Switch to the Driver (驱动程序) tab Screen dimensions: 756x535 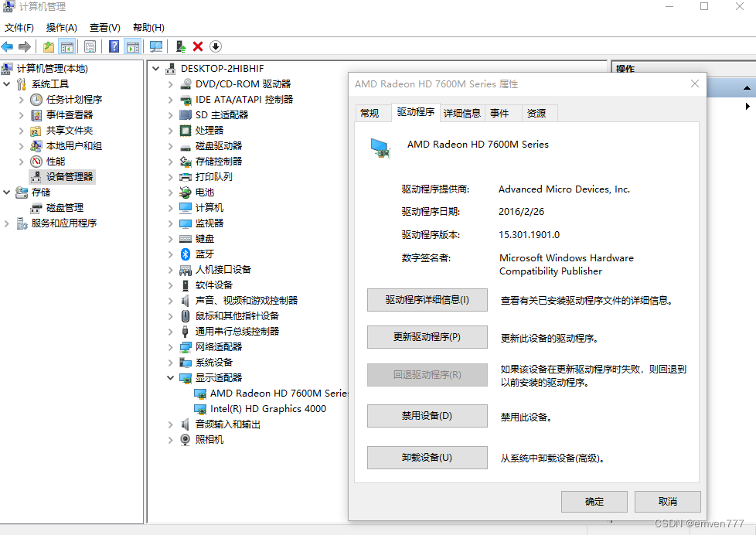click(416, 112)
